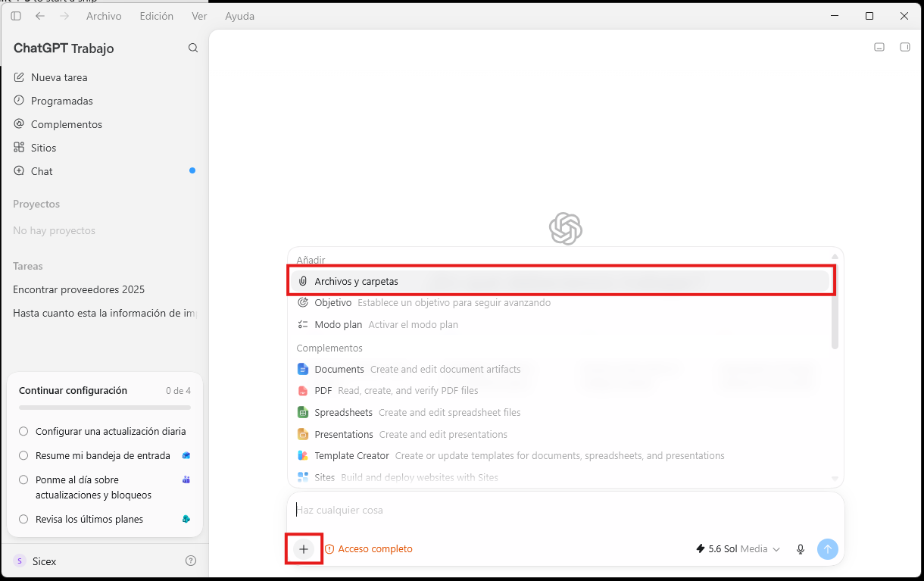Open task Encontrar proveedores 2025

tap(79, 289)
